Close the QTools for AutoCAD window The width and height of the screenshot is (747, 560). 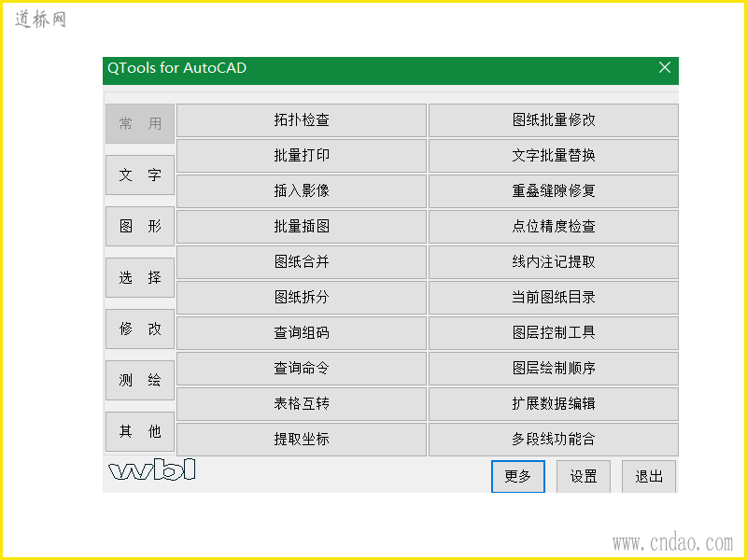(665, 67)
